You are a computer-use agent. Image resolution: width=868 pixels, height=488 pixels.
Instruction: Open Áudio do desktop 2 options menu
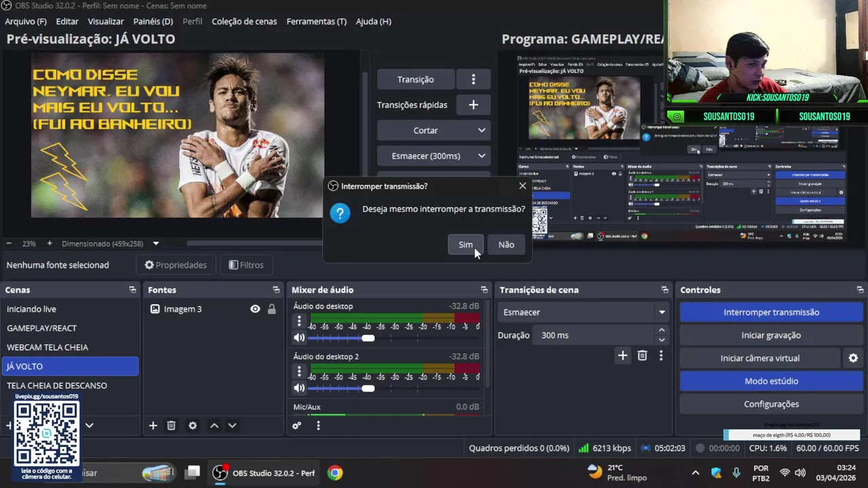tap(299, 371)
